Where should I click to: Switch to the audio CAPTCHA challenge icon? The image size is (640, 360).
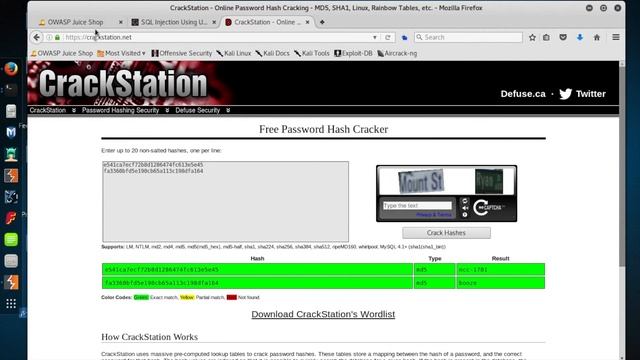pos(464,208)
